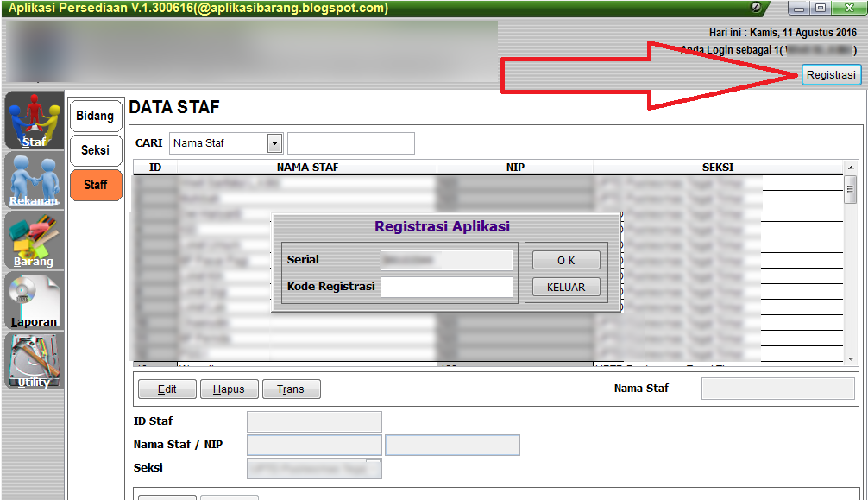Open the Seksi combo box

(x=314, y=468)
